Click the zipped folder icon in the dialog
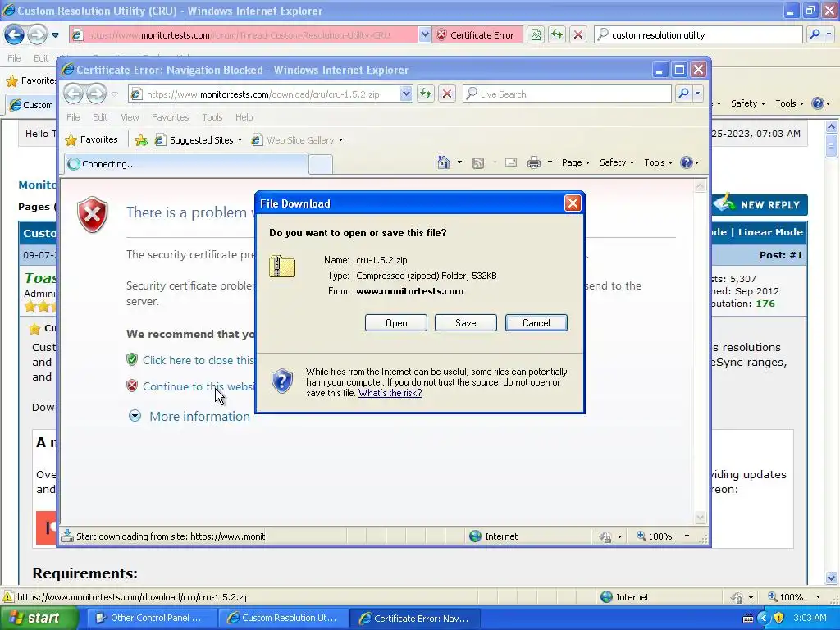This screenshot has height=630, width=840. point(282,267)
